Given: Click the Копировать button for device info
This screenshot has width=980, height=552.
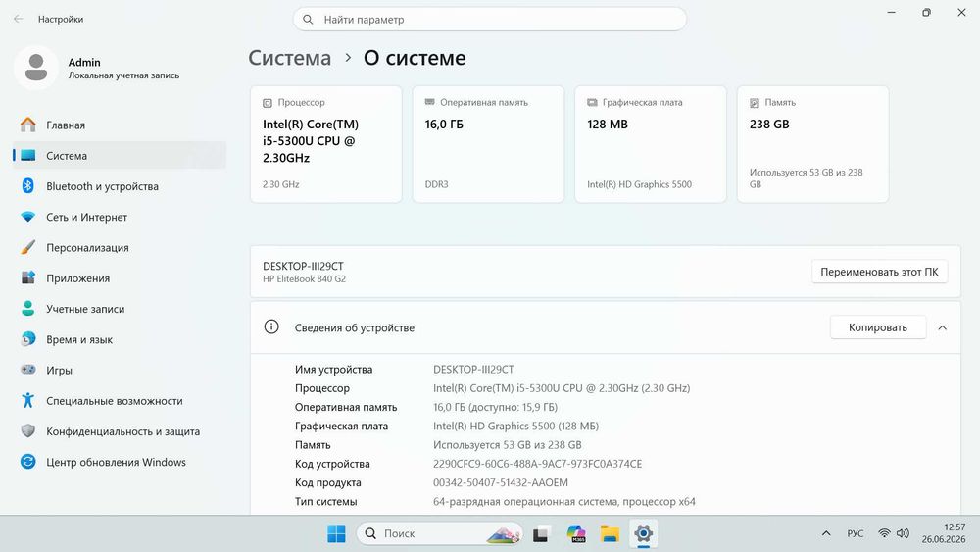Looking at the screenshot, I should pyautogui.click(x=877, y=326).
